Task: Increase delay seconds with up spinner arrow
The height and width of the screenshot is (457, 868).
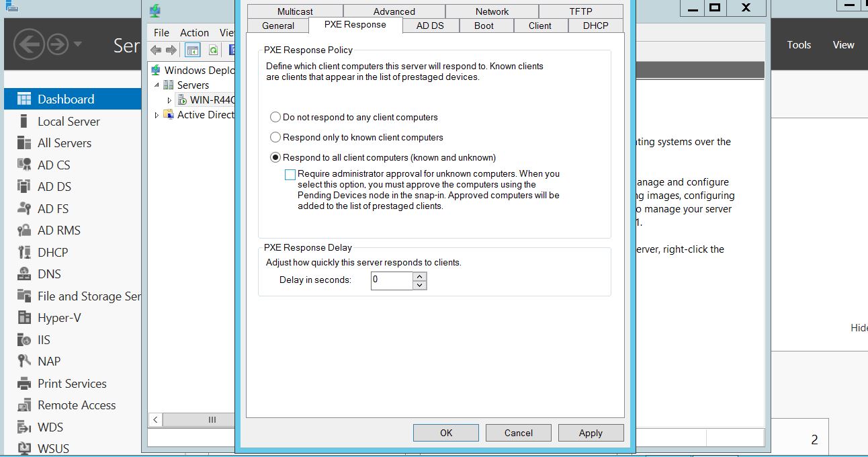Action: (x=420, y=276)
